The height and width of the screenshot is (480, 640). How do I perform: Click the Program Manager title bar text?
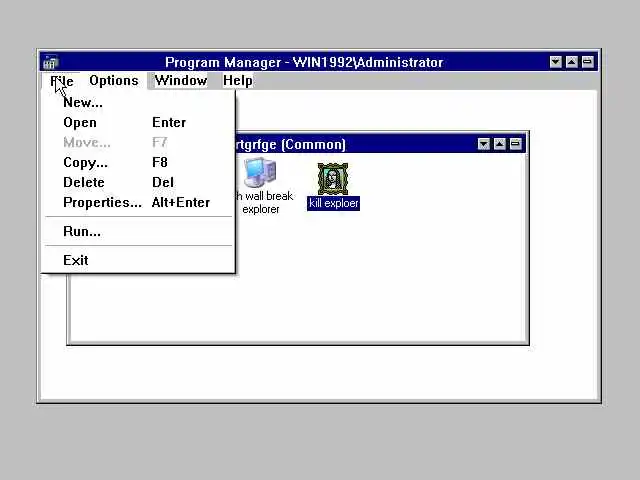304,62
